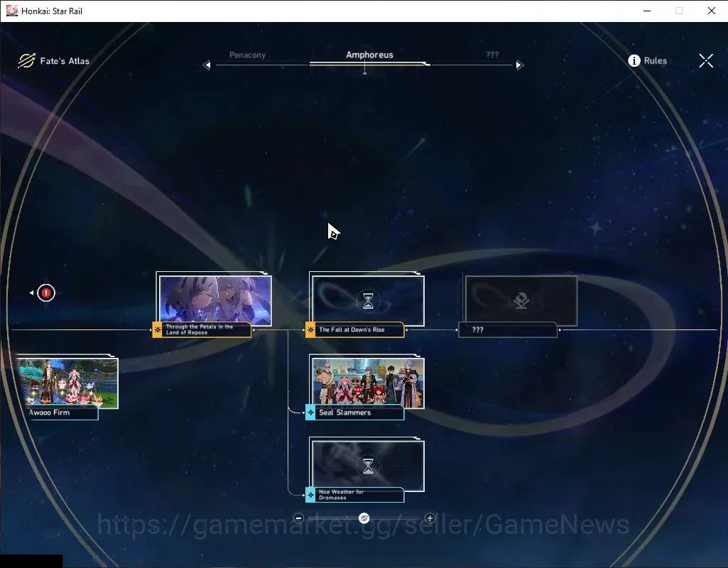Image resolution: width=728 pixels, height=568 pixels.
Task: Zoom in with the plus button
Action: 430,518
